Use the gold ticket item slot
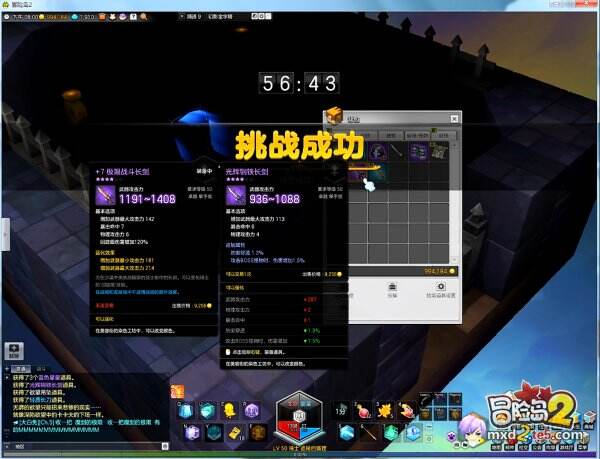 point(236,432)
